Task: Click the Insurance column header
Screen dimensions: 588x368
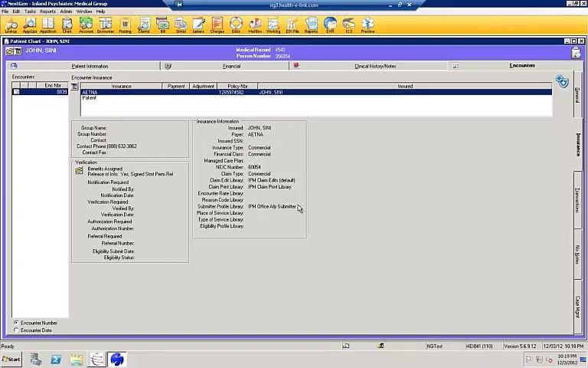Action: coord(121,86)
